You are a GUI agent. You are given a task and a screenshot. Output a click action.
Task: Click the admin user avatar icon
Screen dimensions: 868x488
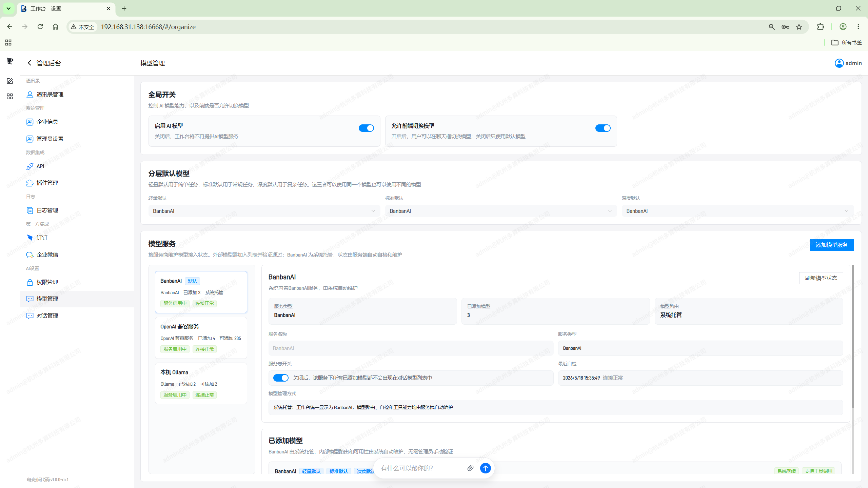pyautogui.click(x=839, y=63)
